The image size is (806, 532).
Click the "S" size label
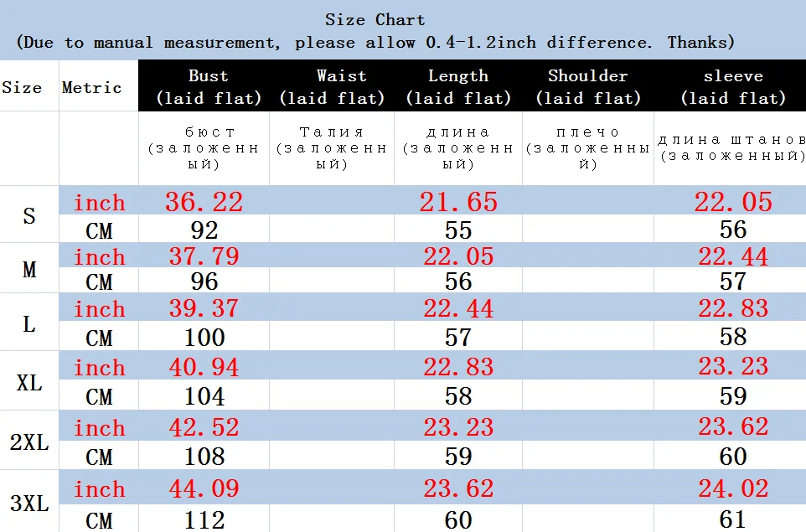(29, 216)
